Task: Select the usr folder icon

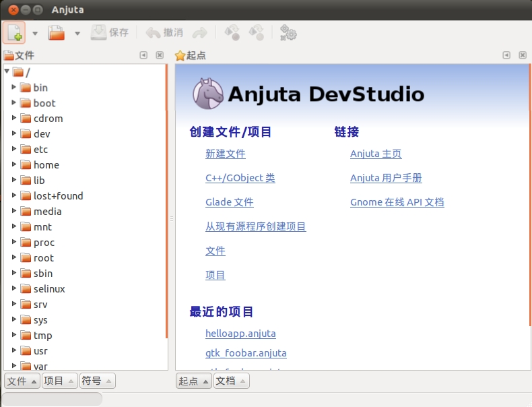Action: coord(26,350)
